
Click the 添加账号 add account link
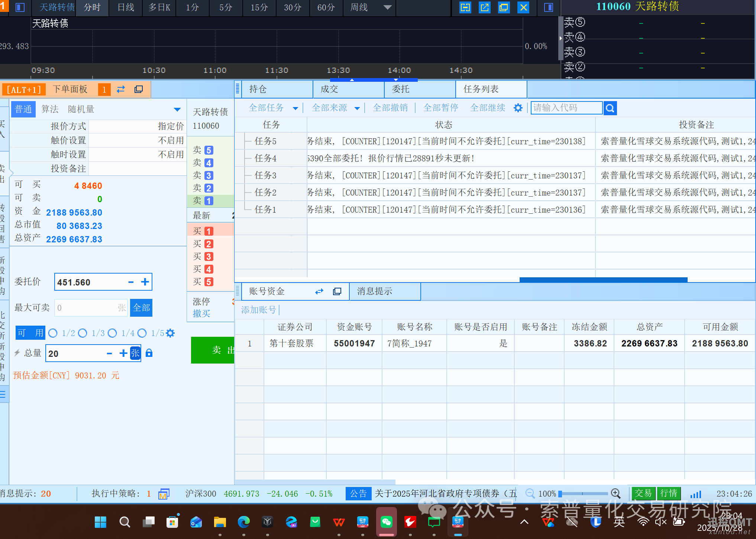258,310
